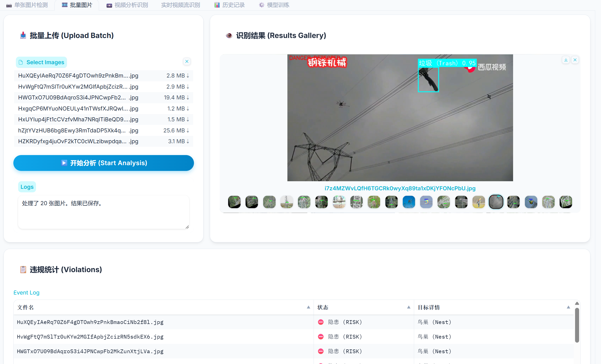Viewport: 601px width, 364px height.
Task: Close the results gallery preview
Action: pyautogui.click(x=575, y=60)
